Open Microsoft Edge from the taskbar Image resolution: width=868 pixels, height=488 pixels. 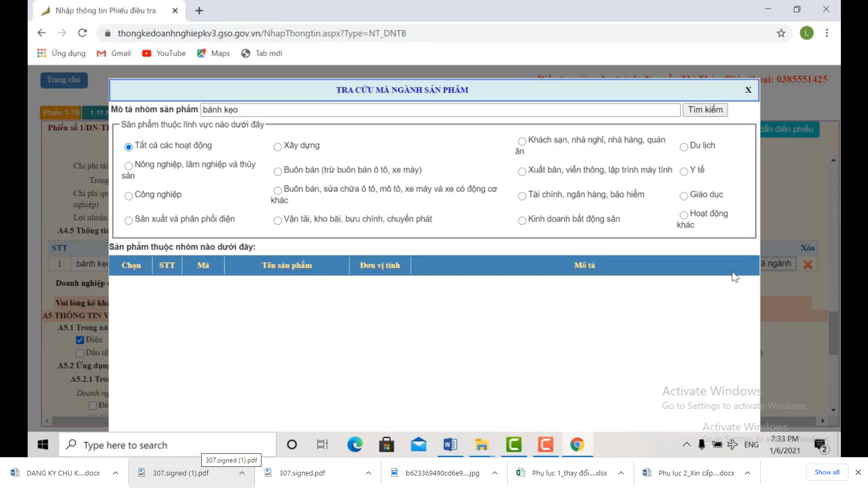[x=355, y=445]
